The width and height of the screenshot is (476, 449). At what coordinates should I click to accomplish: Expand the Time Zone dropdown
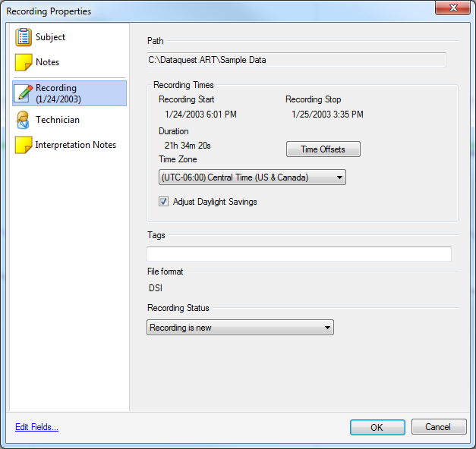tap(251, 177)
